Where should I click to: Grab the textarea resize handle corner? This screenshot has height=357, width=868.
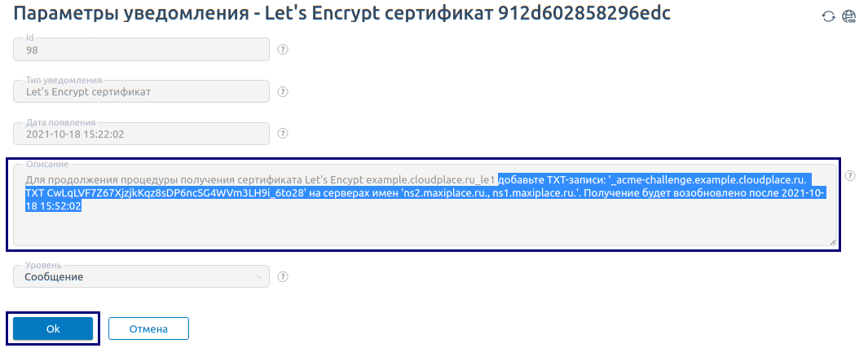(x=833, y=242)
